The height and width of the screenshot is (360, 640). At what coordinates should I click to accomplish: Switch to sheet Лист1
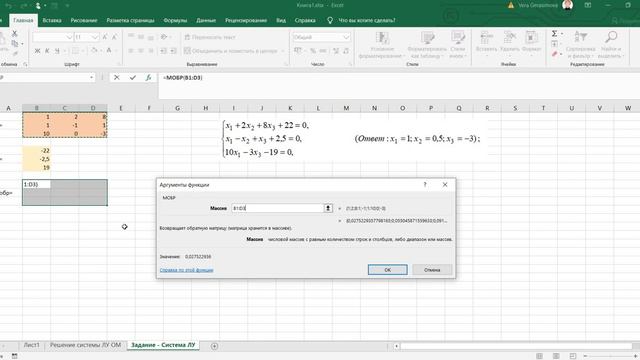pos(31,345)
